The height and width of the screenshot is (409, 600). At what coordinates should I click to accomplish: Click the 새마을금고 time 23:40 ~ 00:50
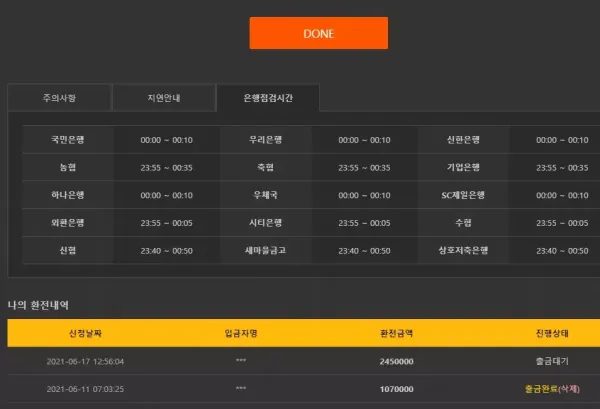(x=364, y=251)
